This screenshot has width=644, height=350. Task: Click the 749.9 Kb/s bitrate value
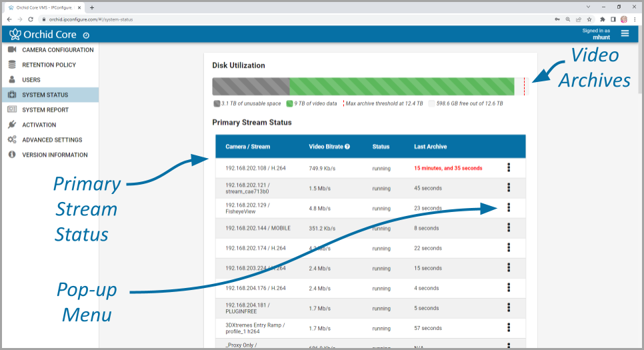coord(322,169)
